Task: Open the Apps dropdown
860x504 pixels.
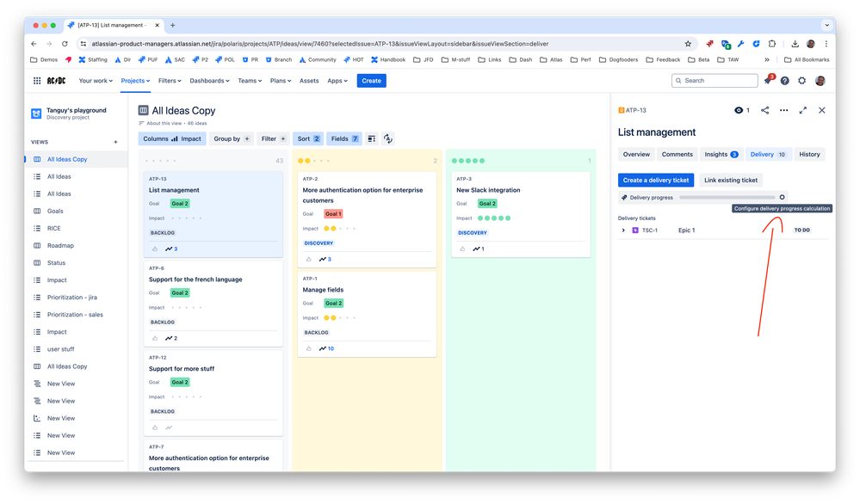Action: [x=337, y=81]
